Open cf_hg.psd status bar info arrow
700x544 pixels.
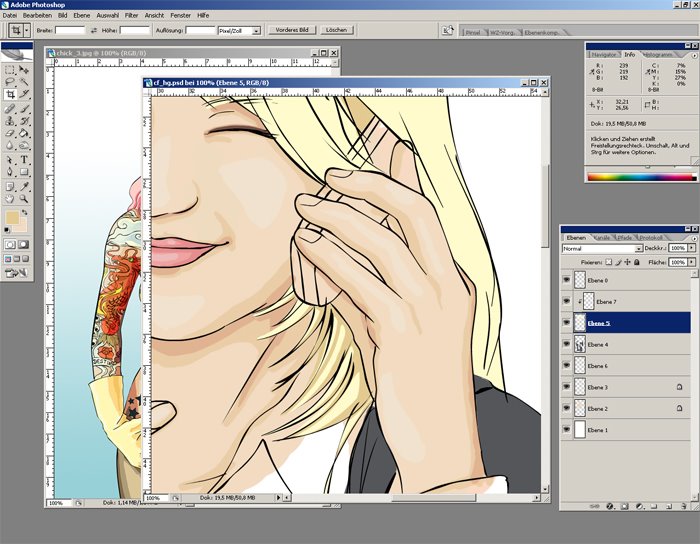point(278,497)
